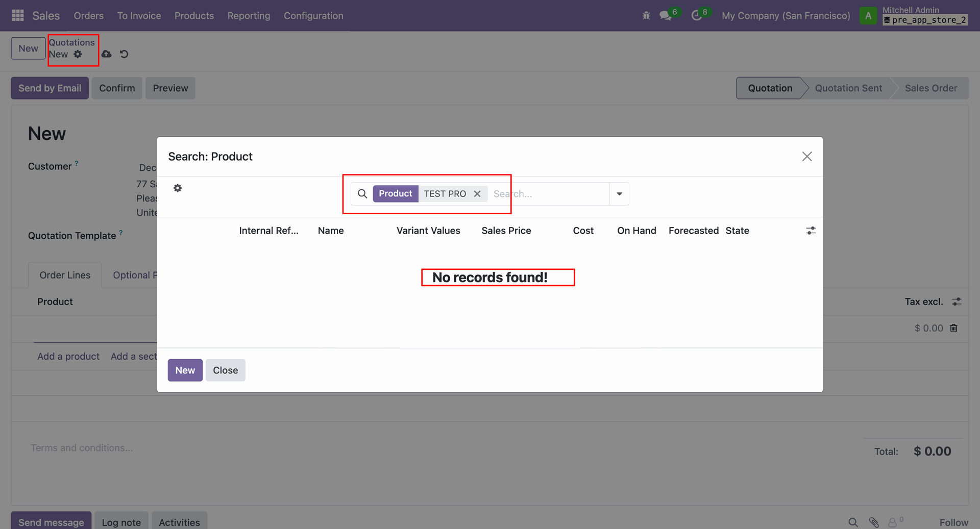The width and height of the screenshot is (980, 529).
Task: Open the conversations messages icon
Action: (666, 16)
